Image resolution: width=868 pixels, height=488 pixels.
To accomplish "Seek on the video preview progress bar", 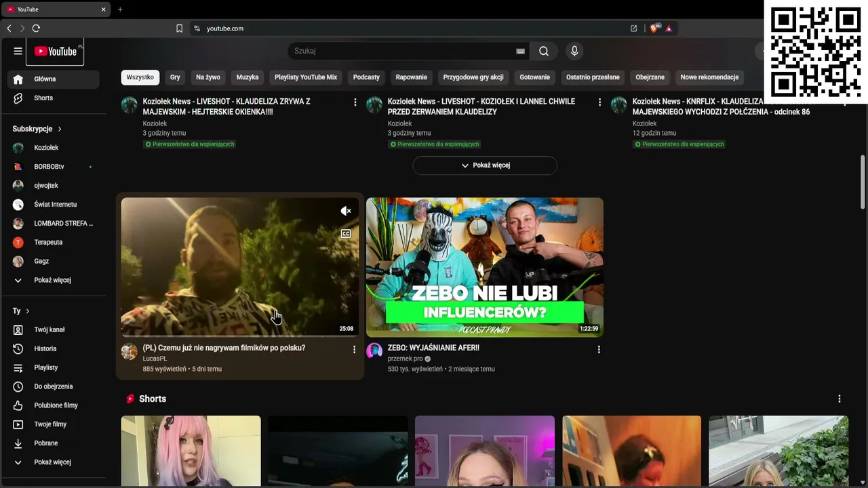I will (x=240, y=335).
